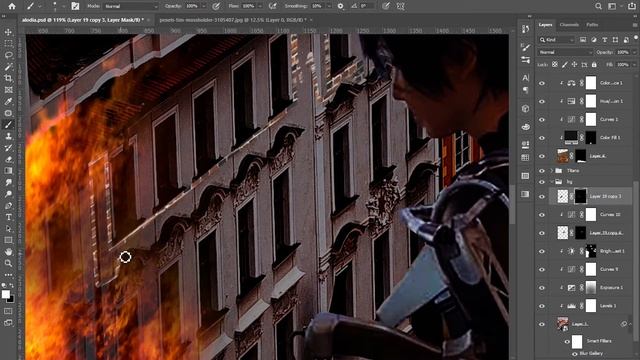Open the brush Opacity slider dropdown arrow
The image size is (640, 360).
tap(204, 6)
